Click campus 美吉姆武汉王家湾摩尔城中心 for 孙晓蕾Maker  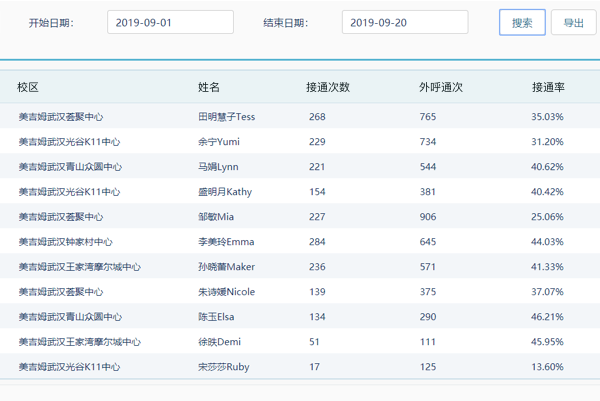pyautogui.click(x=80, y=267)
